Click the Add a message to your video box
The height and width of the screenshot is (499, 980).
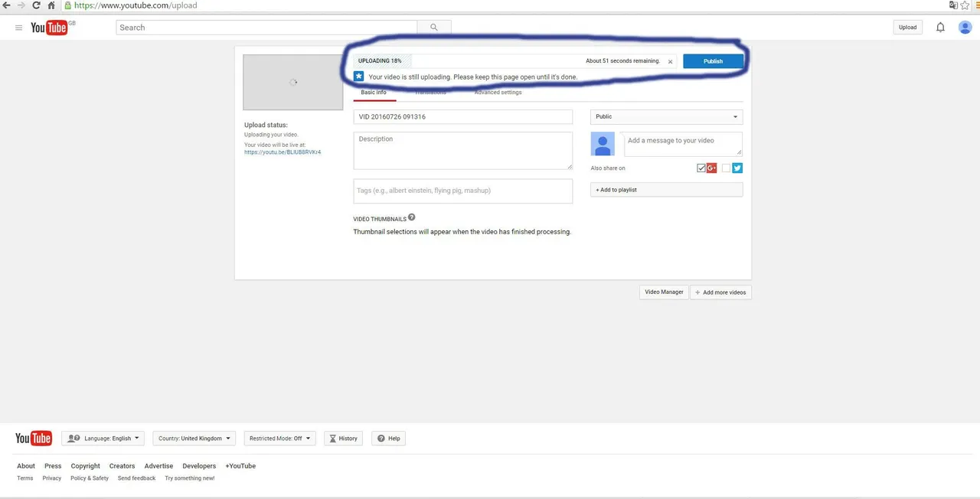(683, 144)
